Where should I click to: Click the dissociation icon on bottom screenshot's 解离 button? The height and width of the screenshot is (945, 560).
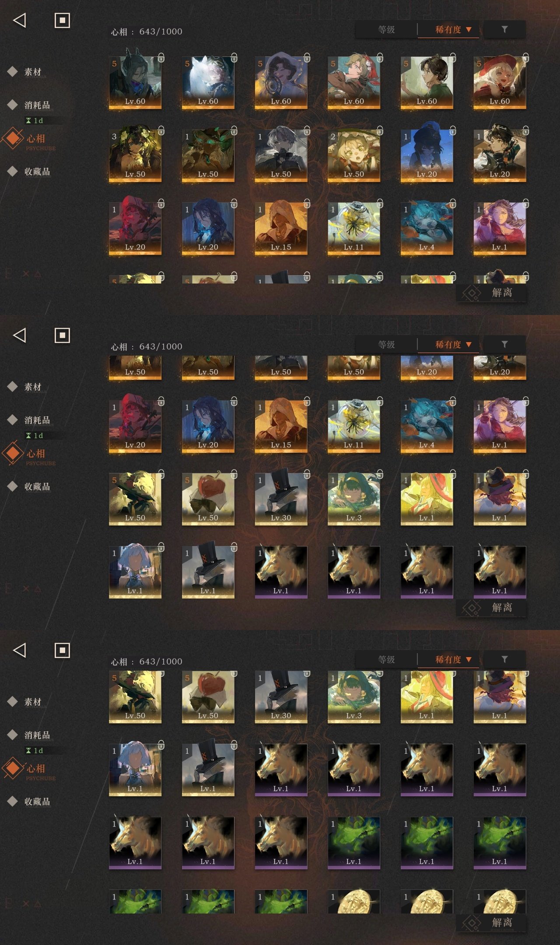click(472, 923)
